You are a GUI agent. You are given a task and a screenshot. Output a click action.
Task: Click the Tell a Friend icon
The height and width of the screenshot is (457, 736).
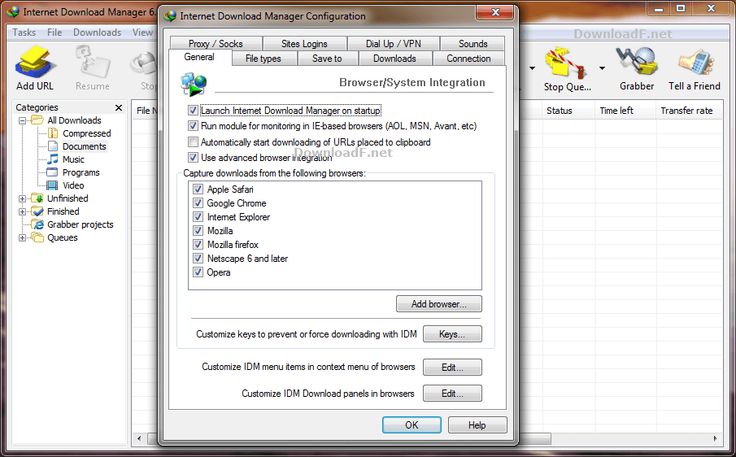pyautogui.click(x=695, y=62)
